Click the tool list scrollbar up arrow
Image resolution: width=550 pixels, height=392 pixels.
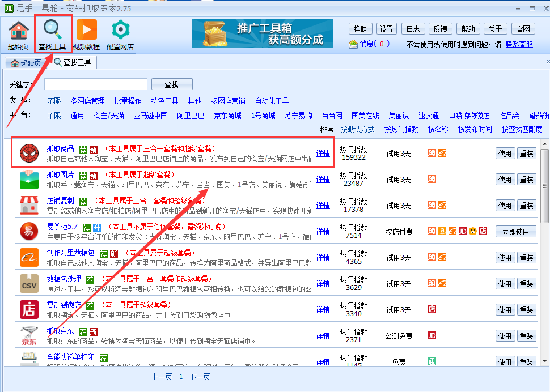click(x=545, y=144)
